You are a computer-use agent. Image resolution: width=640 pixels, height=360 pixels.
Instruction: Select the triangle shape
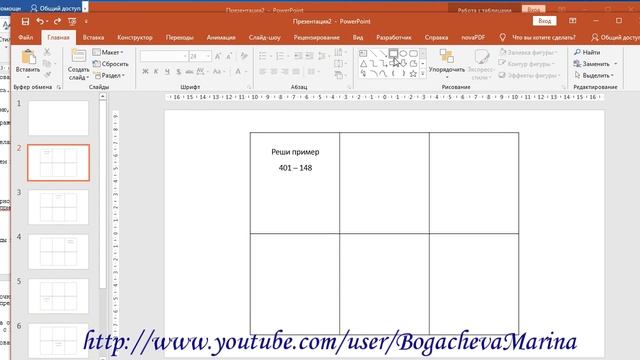coord(363,64)
